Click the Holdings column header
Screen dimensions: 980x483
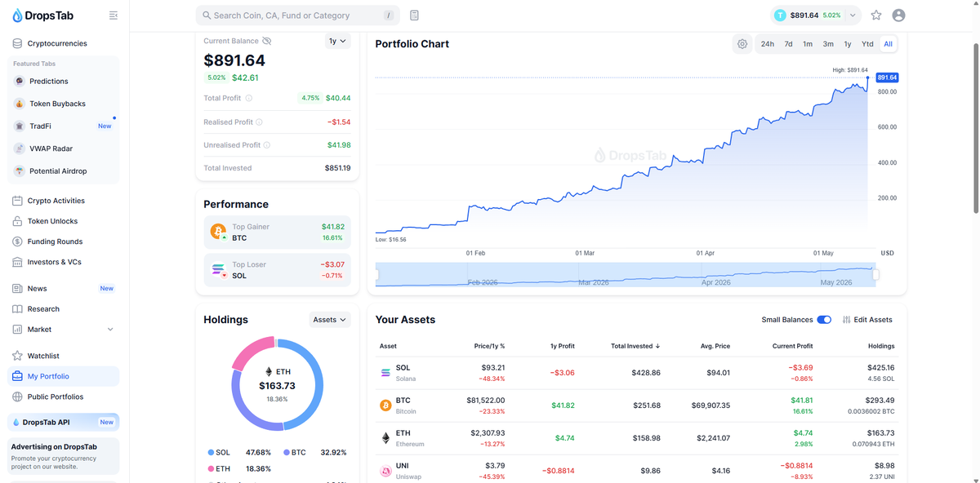coord(881,346)
